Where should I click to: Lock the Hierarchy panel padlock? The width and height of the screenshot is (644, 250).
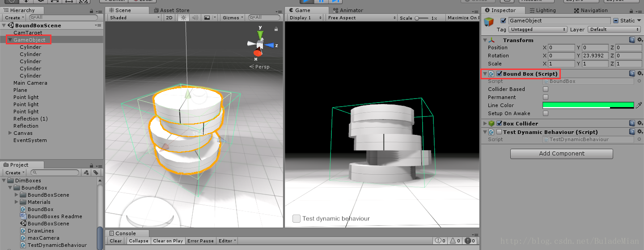[92, 11]
